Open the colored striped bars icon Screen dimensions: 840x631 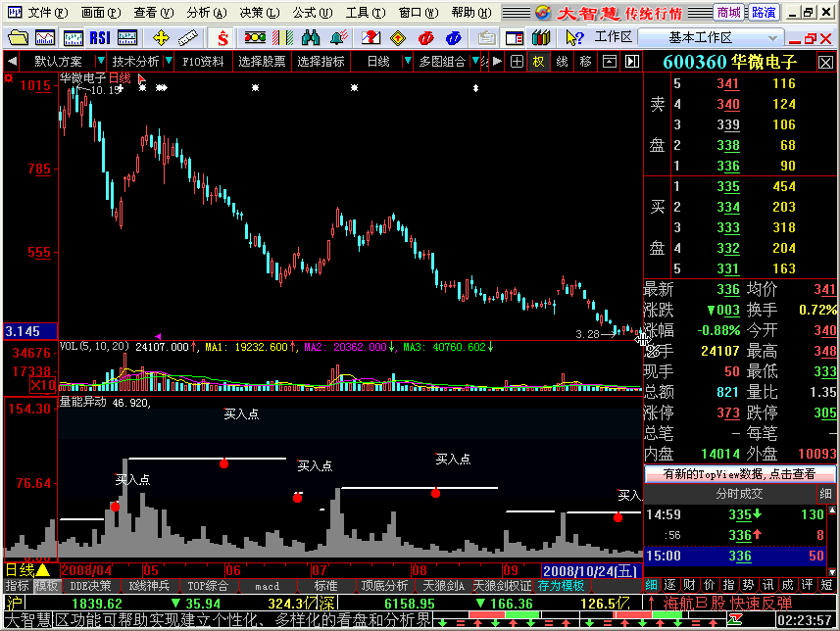point(282,38)
